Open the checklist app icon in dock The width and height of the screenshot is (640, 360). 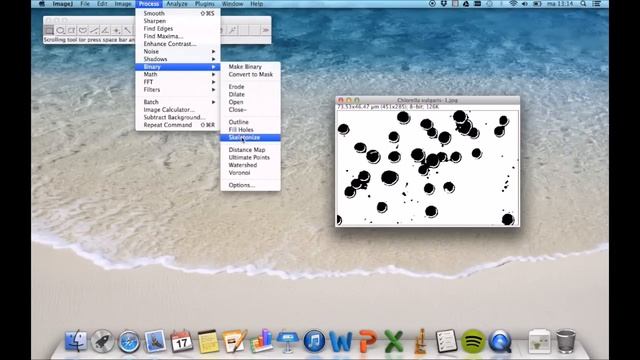[446, 341]
